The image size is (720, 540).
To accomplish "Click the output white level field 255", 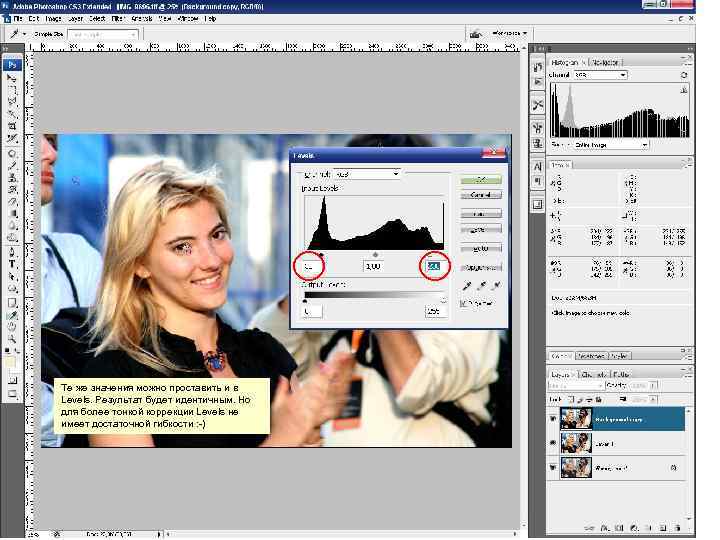I will pyautogui.click(x=435, y=311).
